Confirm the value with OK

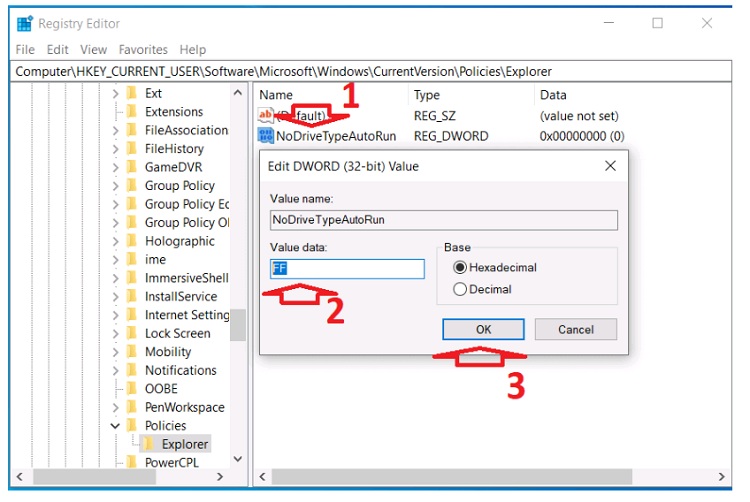coord(483,329)
